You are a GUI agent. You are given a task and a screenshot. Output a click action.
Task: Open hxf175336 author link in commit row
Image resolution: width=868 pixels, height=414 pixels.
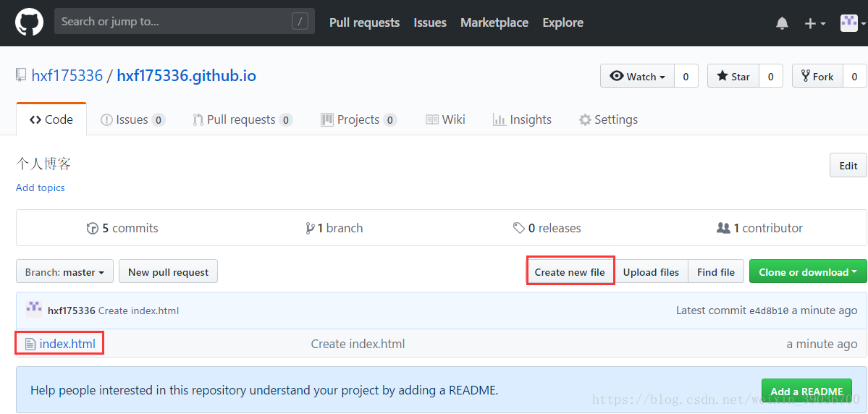pos(72,311)
